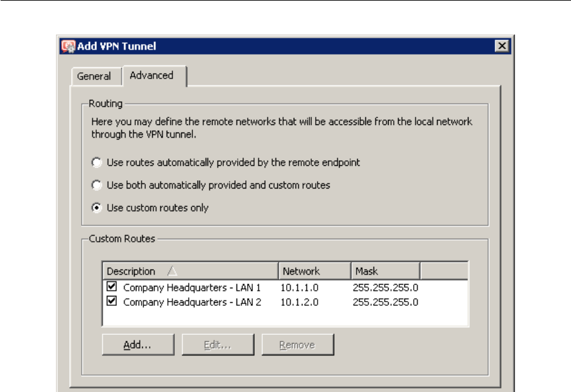Select Use custom routes only radio

click(96, 208)
